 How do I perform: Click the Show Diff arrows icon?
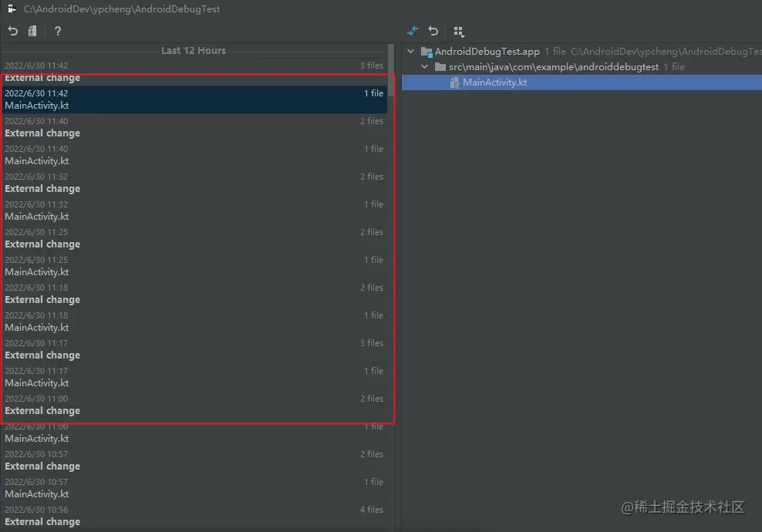(x=413, y=31)
